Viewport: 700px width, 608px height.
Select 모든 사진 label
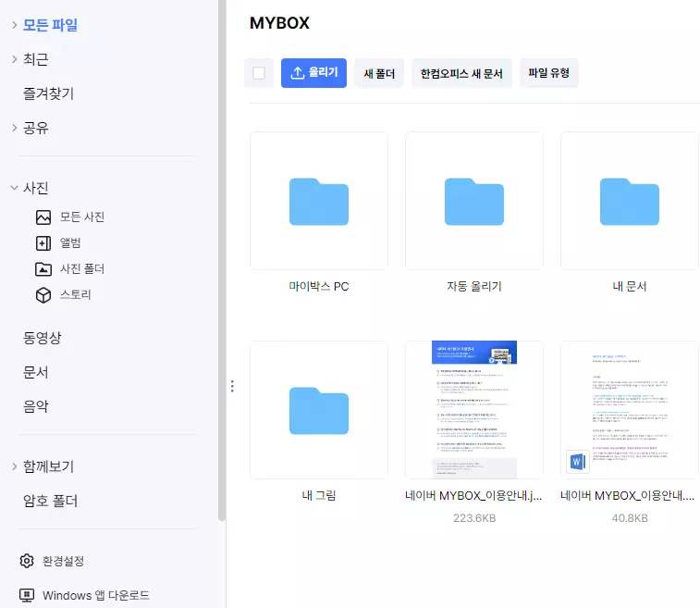point(82,217)
